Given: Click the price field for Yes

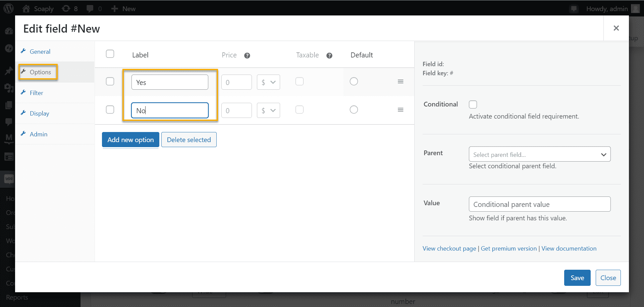Looking at the screenshot, I should (x=236, y=82).
